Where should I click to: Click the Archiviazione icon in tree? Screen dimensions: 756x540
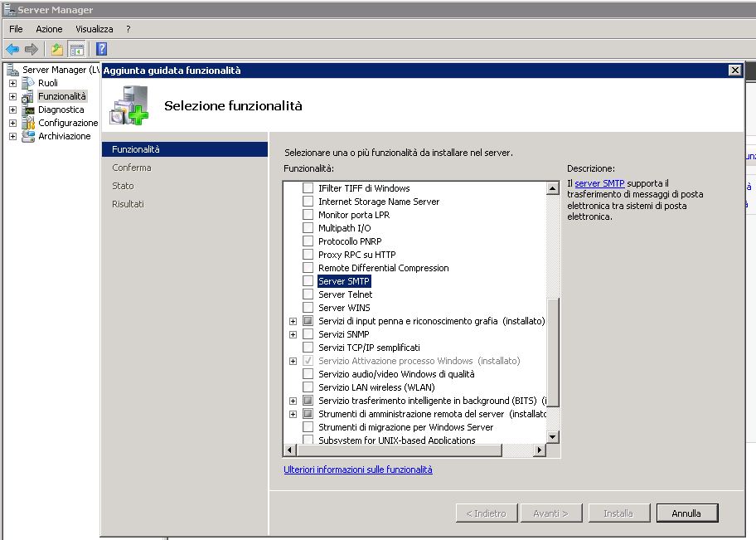click(28, 137)
